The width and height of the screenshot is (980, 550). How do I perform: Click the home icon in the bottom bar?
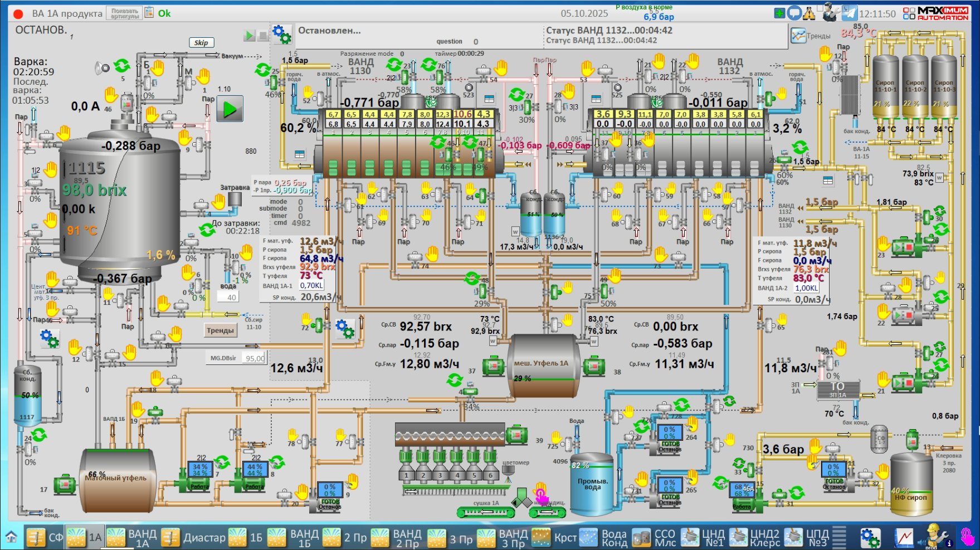(11, 537)
